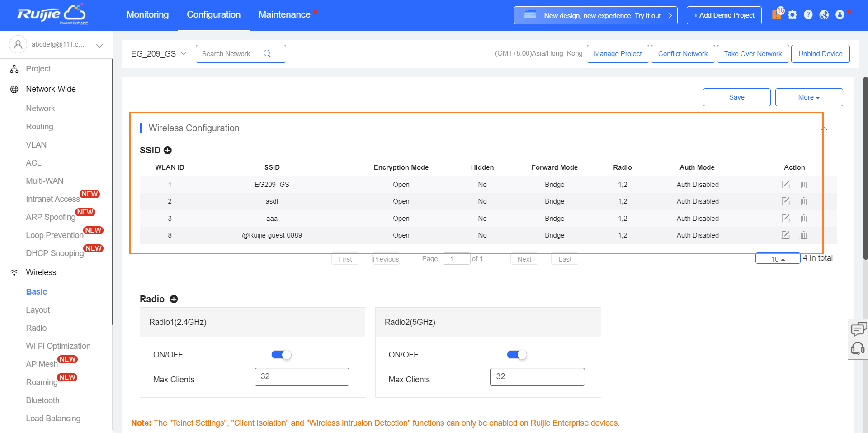Screen dimensions: 868x433
Task: Open the DHCP Snooping menu item
Action: pos(55,253)
